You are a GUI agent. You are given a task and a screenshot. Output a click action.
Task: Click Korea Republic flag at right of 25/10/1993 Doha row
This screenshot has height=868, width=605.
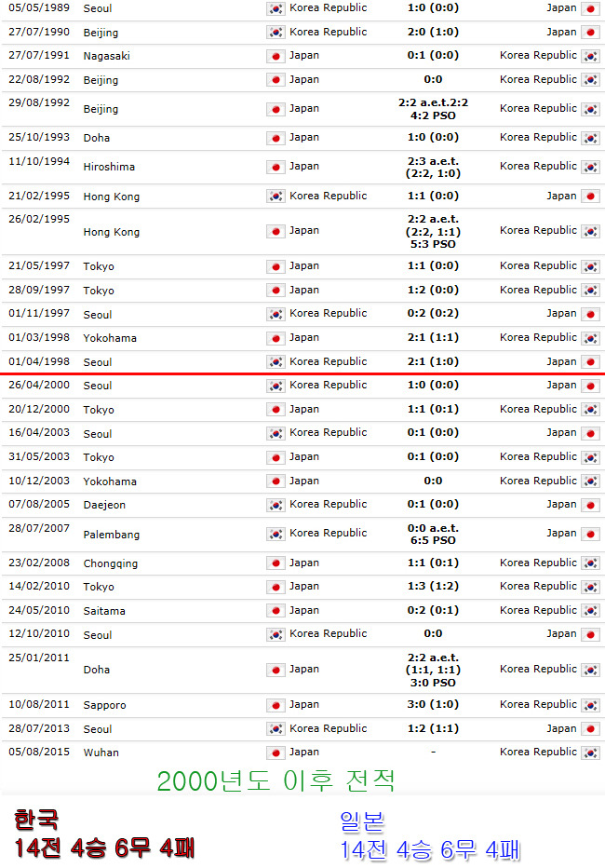(x=591, y=139)
